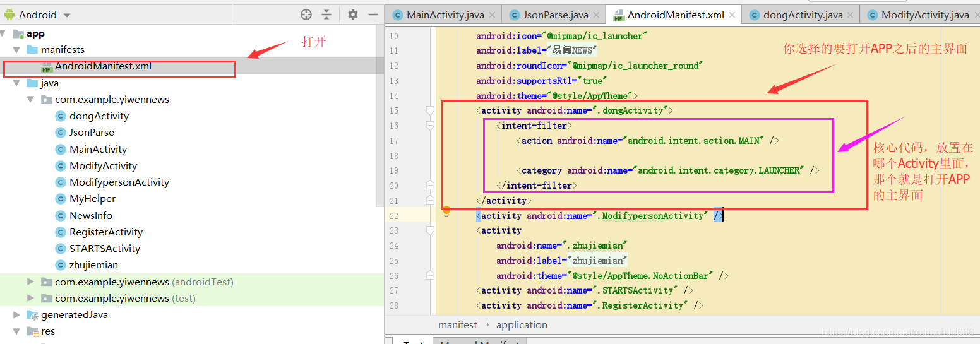This screenshot has width=980, height=344.
Task: Open dongActivity class in tree
Action: point(99,116)
